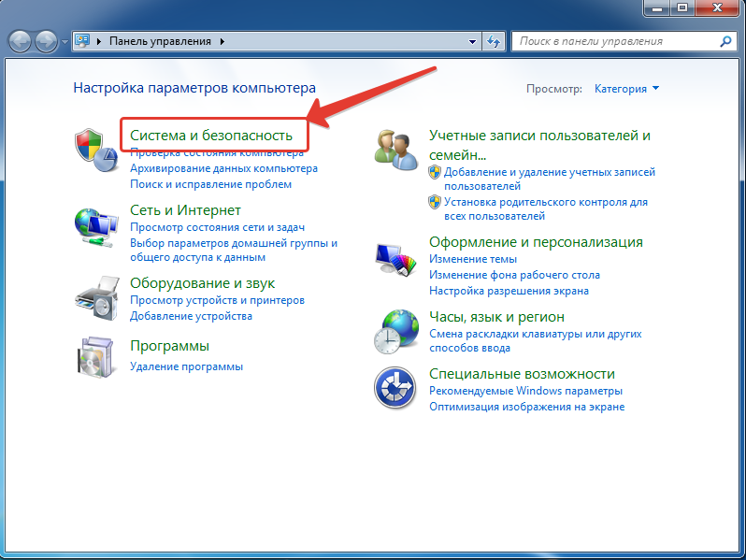The width and height of the screenshot is (746, 560).
Task: Select the Панель управления breadcrumb
Action: pyautogui.click(x=161, y=41)
